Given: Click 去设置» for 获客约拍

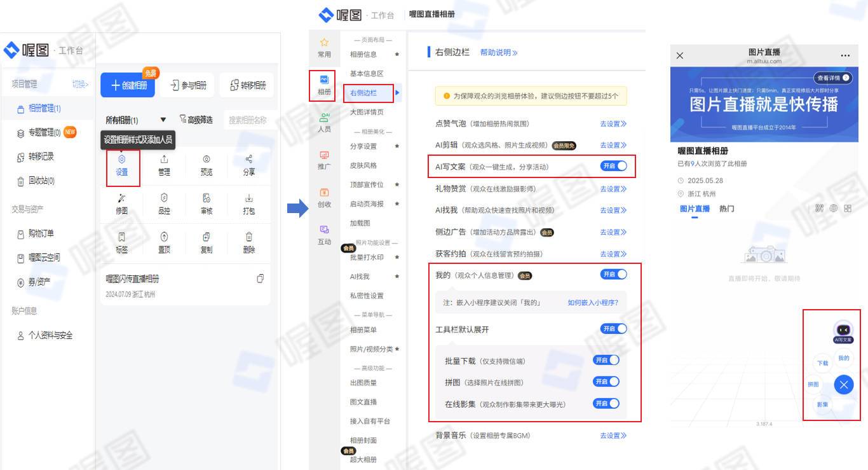Looking at the screenshot, I should coord(613,254).
